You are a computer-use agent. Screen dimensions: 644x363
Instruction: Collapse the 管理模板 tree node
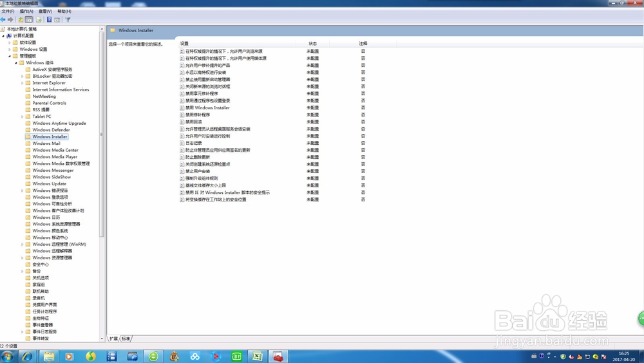10,56
